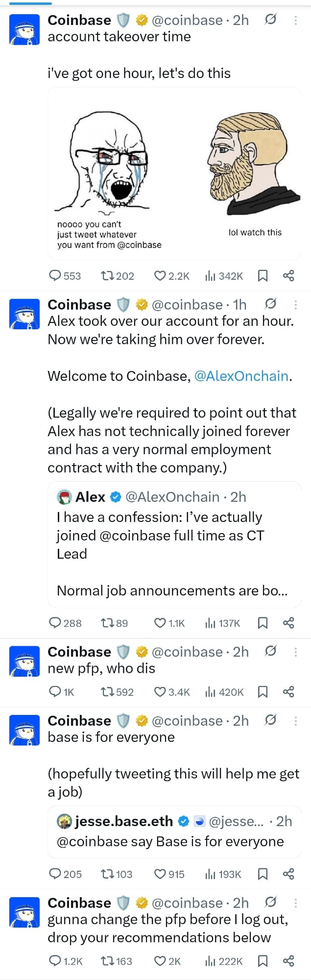Open Coinbase avatar on the 'new pfp' tweet

pos(24,661)
